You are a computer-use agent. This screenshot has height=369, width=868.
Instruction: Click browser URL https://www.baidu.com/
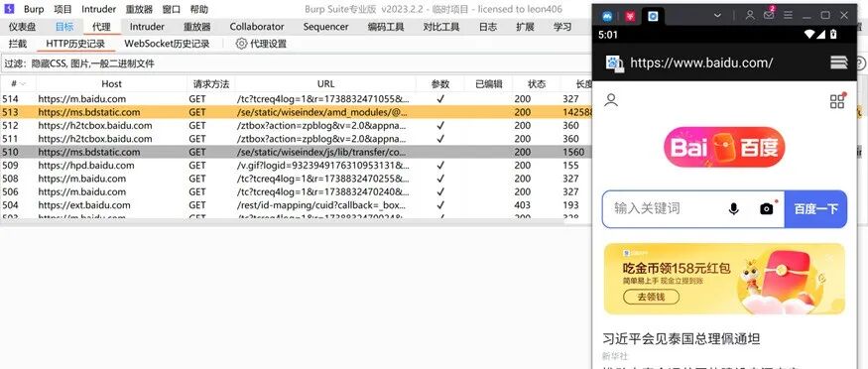pyautogui.click(x=701, y=62)
